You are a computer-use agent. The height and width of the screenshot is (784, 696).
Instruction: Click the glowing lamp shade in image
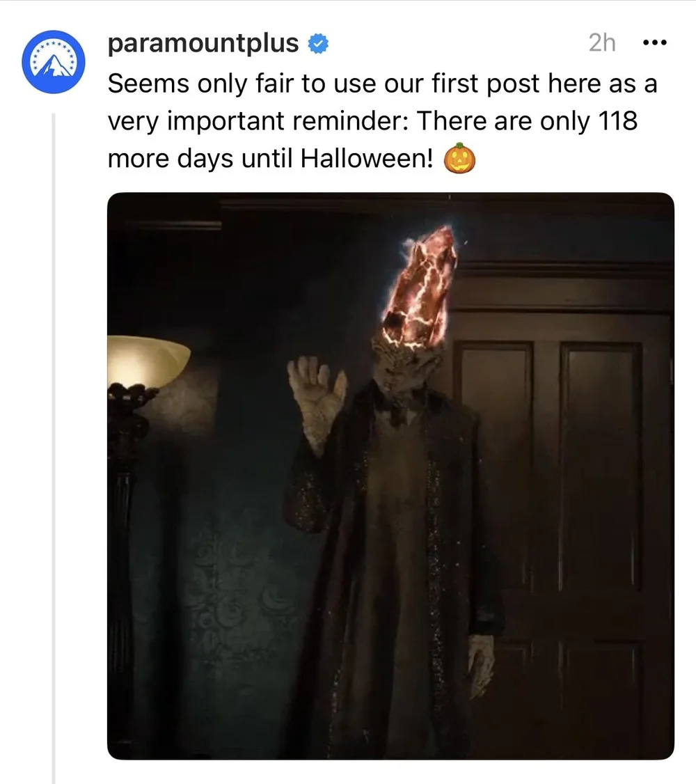coord(148,361)
